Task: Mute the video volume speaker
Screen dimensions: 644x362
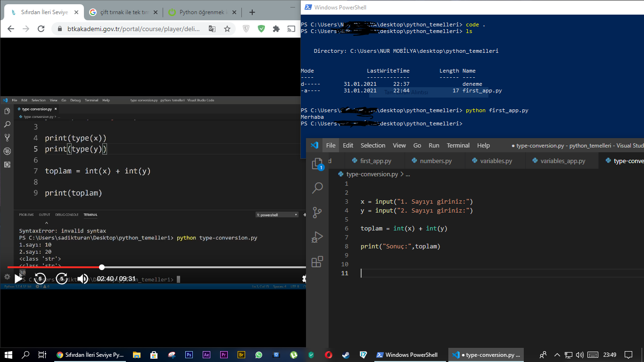Action: (x=83, y=279)
